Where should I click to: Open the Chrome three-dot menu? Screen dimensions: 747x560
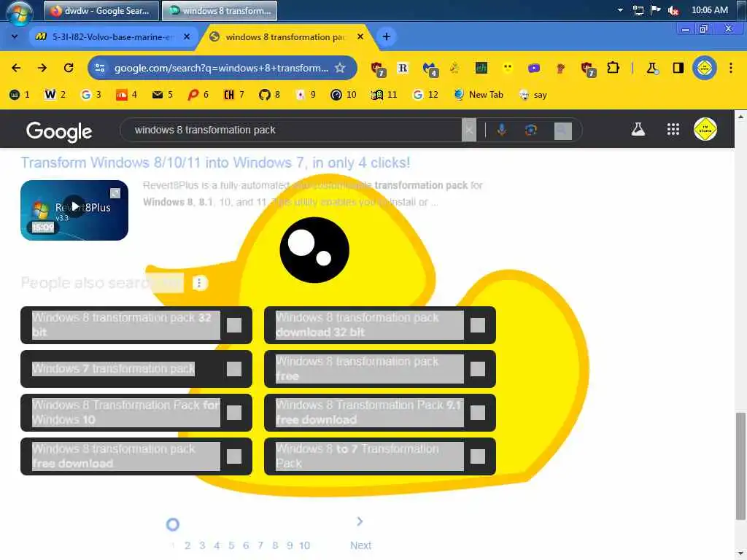[731, 68]
